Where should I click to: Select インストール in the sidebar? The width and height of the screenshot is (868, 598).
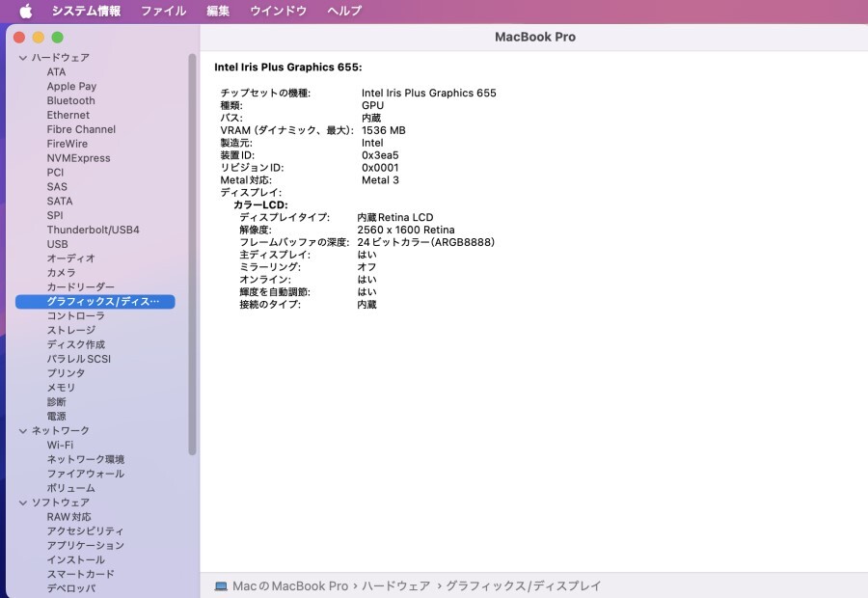76,559
